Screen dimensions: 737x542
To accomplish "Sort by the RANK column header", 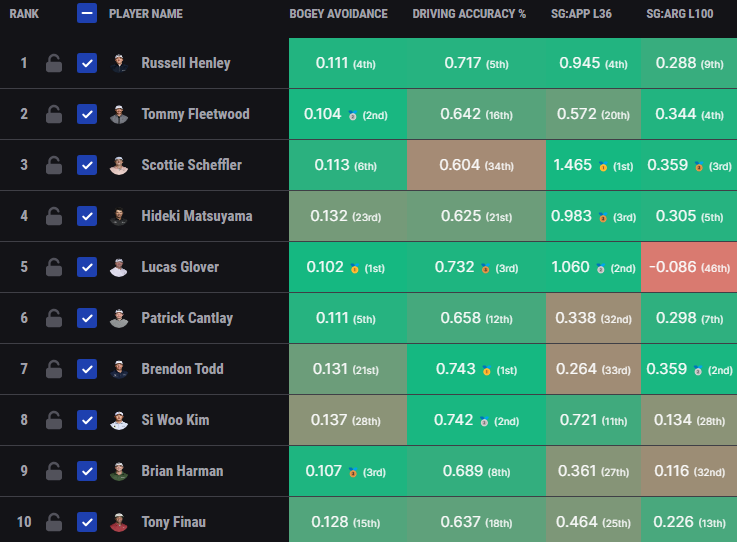I will click(x=24, y=14).
